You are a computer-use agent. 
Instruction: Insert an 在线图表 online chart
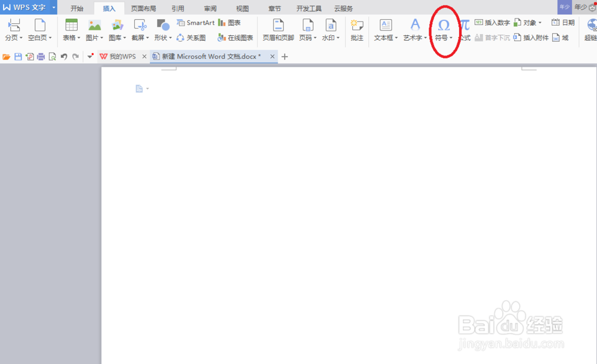tap(235, 38)
